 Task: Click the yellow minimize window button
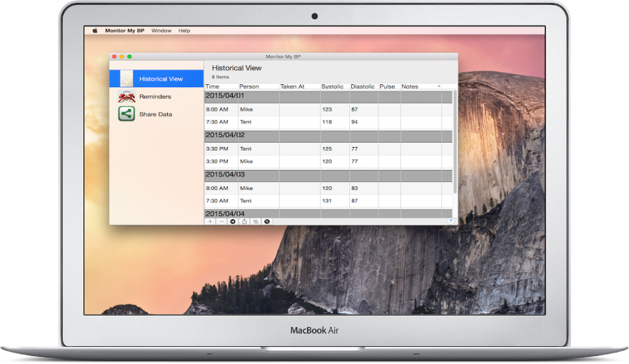(121, 56)
